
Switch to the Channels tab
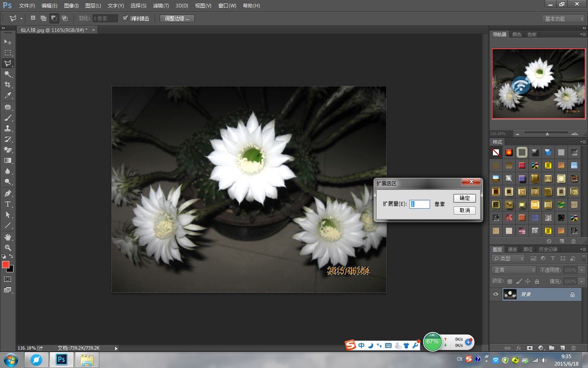(x=512, y=249)
